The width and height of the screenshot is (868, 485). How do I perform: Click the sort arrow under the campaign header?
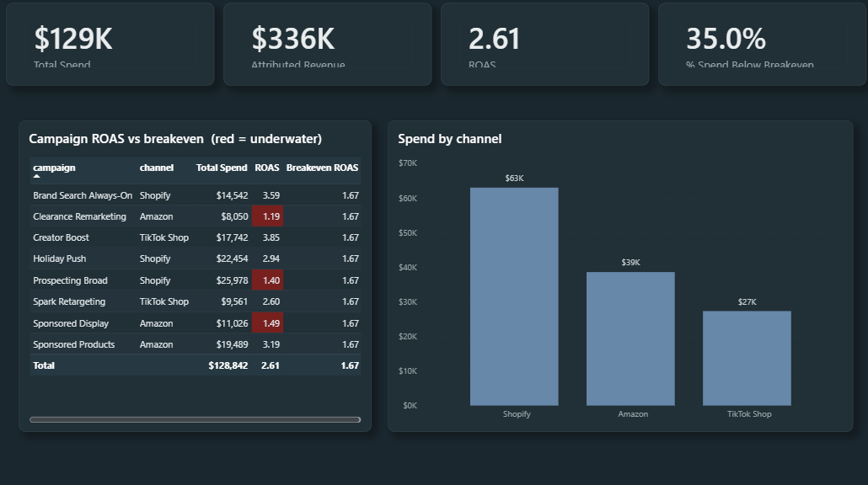(36, 176)
